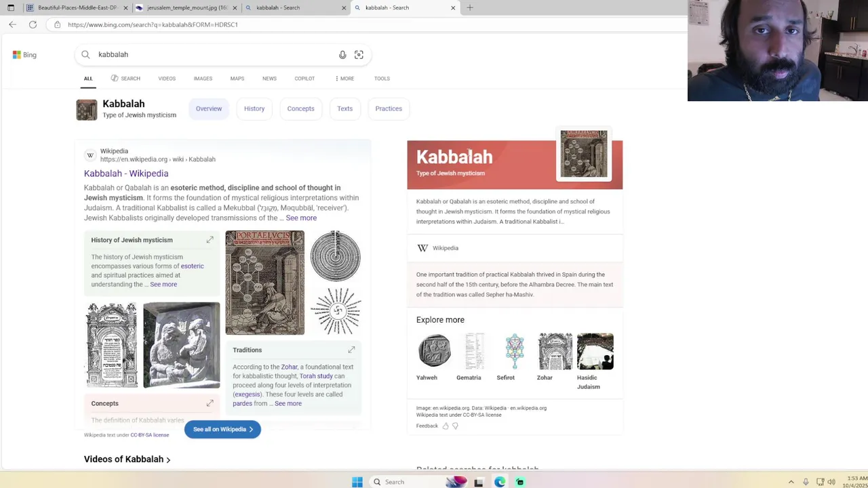
Task: Click the kabbalah search input field
Action: pos(214,54)
